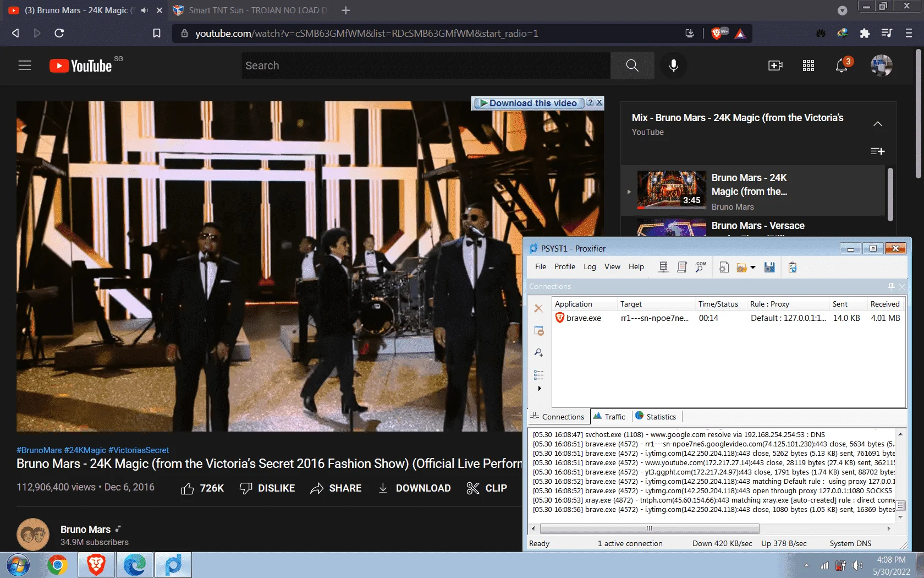Screen dimensions: 924x578
Task: Click the new profile icon in Proxifier
Action: [x=724, y=267]
